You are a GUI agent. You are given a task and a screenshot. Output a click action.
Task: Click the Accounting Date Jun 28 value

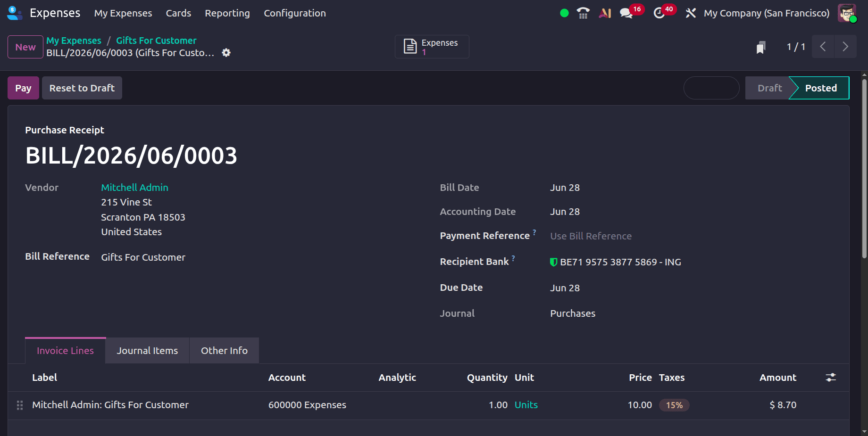point(565,212)
